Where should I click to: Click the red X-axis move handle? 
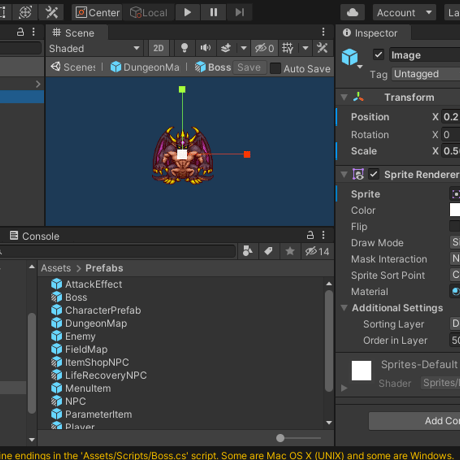click(247, 154)
